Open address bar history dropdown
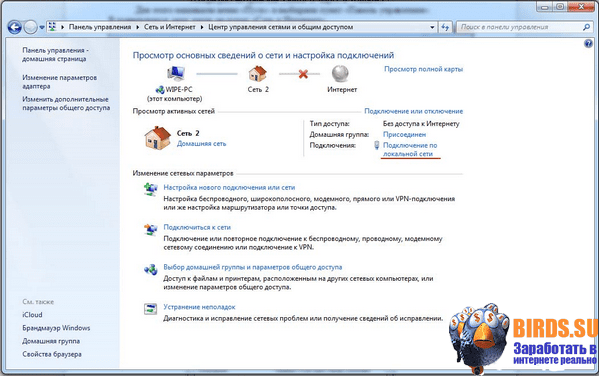The height and width of the screenshot is (376, 599). coord(432,27)
